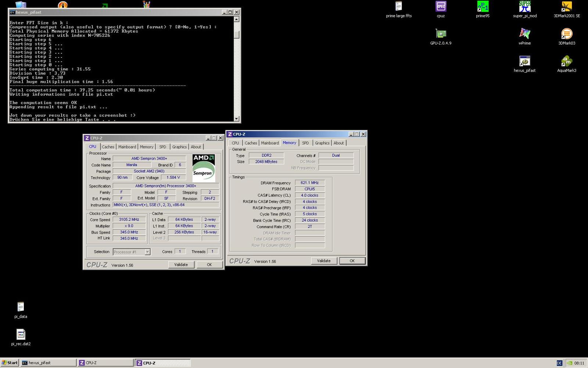Click the hexus_pifast console window title icon

(12, 12)
